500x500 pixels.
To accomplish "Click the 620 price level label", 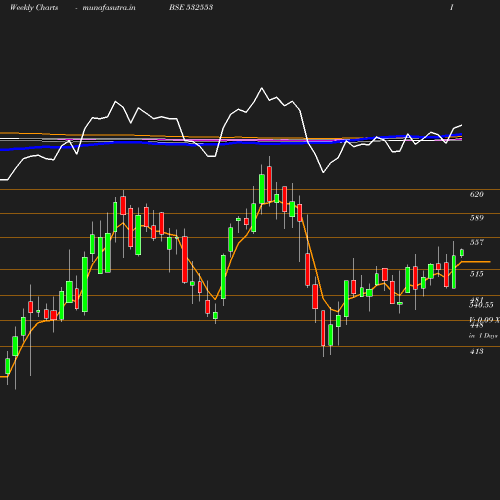I will [x=477, y=194].
